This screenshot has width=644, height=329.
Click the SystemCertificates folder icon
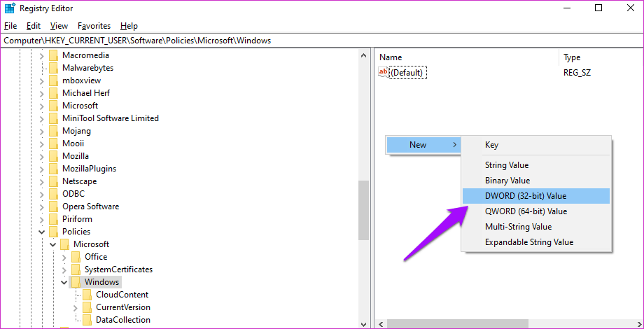coord(76,270)
